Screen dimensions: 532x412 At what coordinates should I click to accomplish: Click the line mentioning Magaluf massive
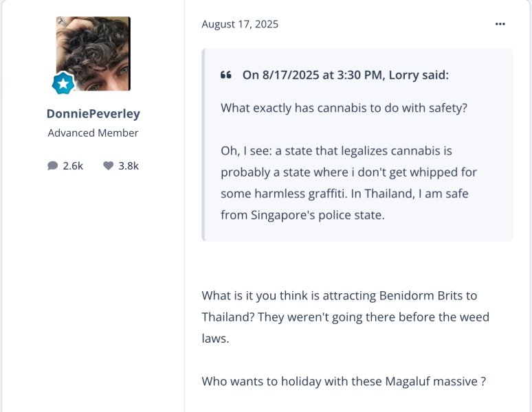(344, 381)
